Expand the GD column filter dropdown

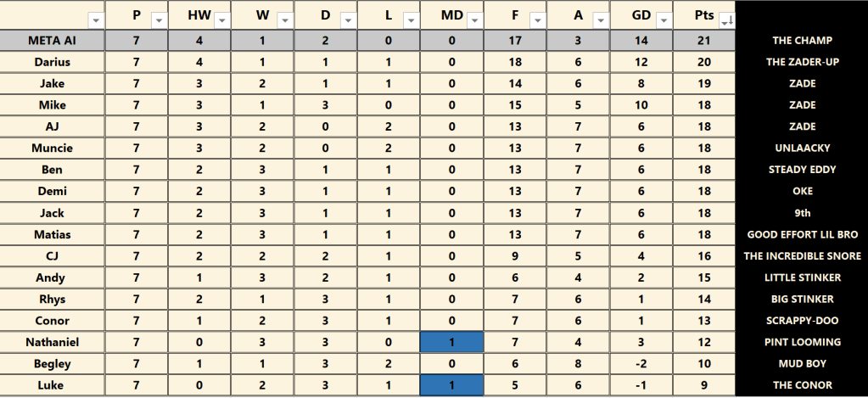(664, 20)
